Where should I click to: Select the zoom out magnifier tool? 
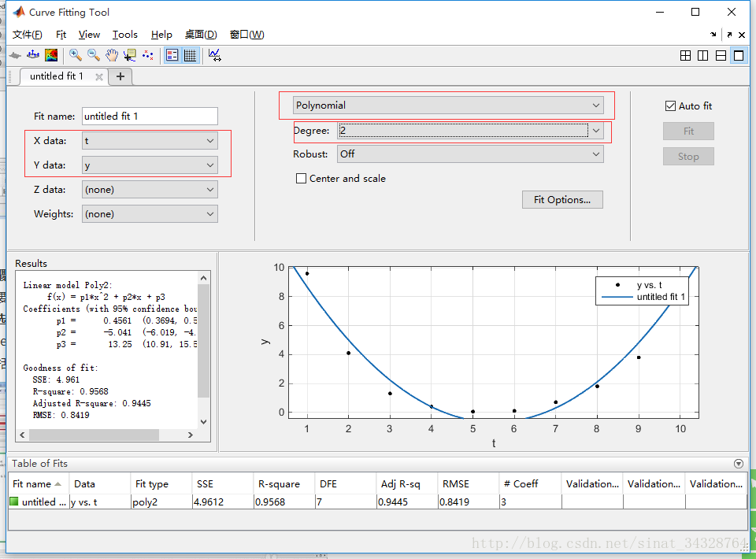pyautogui.click(x=94, y=55)
